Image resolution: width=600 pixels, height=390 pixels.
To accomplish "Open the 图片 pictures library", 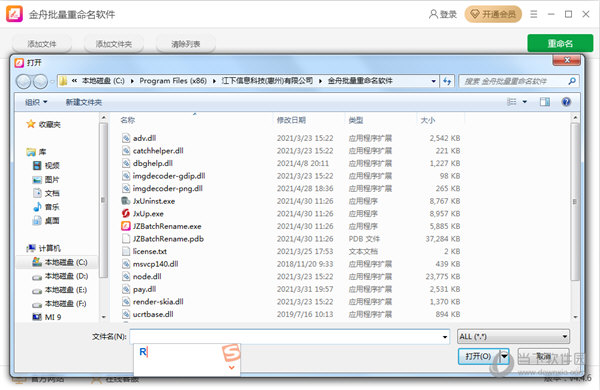I will [x=46, y=179].
